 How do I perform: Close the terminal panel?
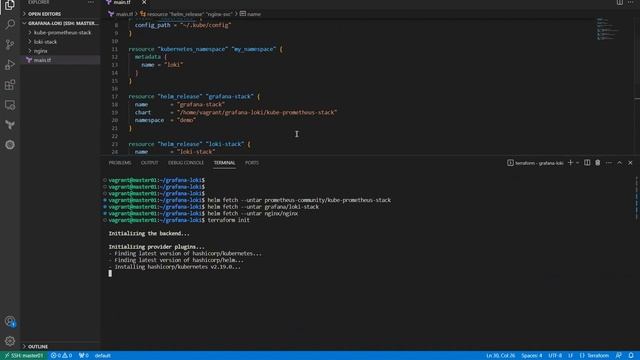tap(630, 163)
